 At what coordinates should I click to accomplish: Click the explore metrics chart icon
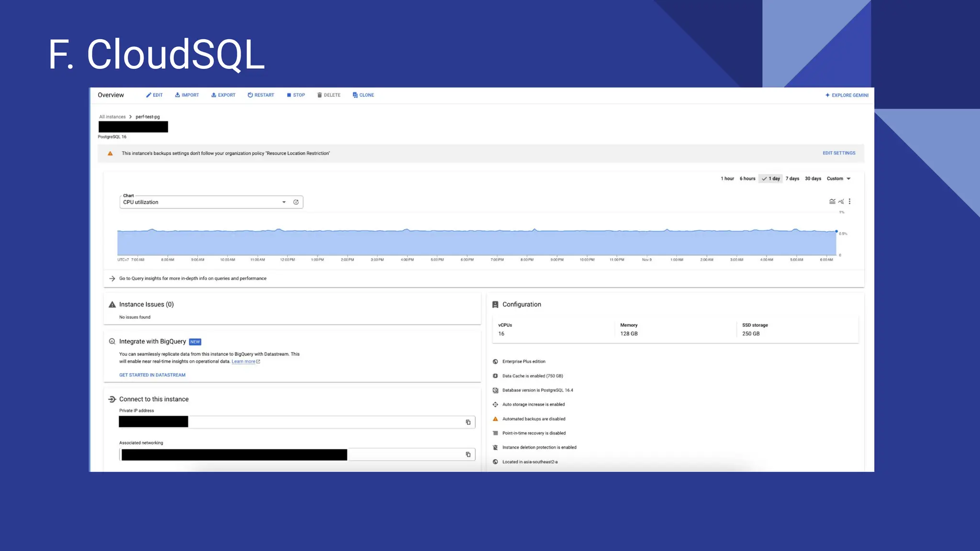pos(841,201)
